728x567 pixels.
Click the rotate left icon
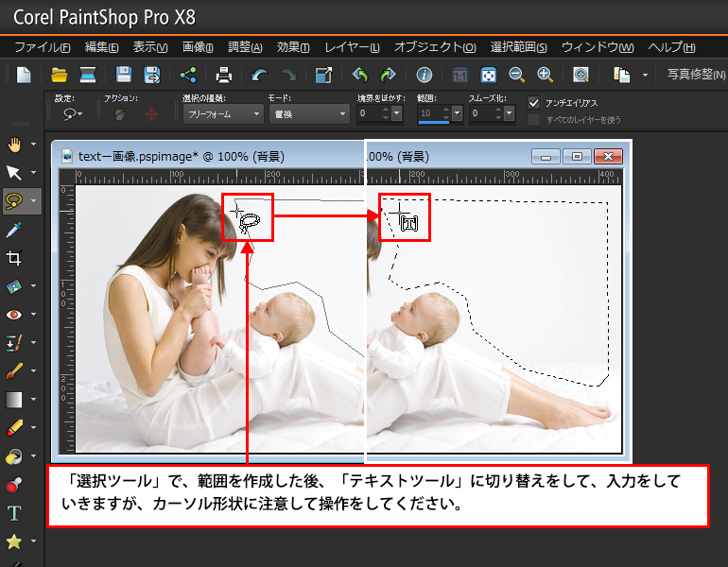(x=360, y=75)
